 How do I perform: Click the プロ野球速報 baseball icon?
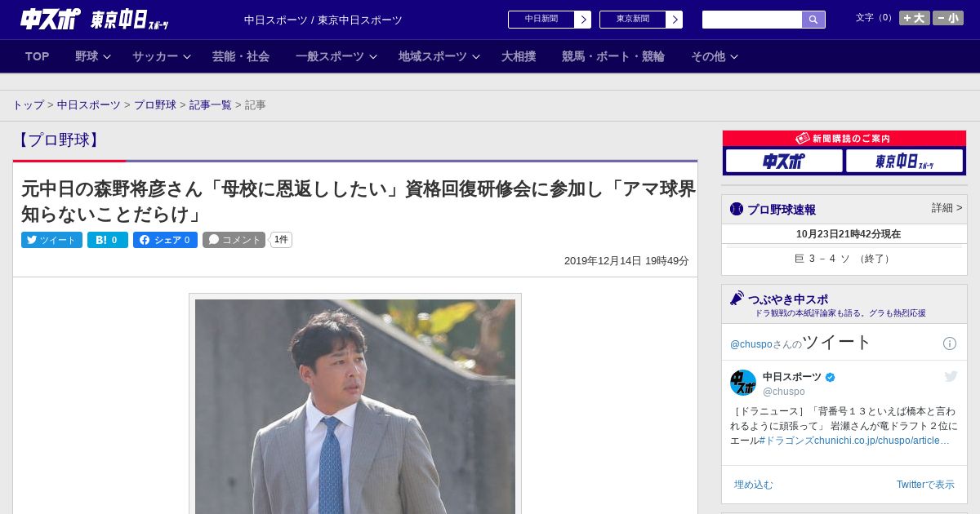click(x=737, y=209)
